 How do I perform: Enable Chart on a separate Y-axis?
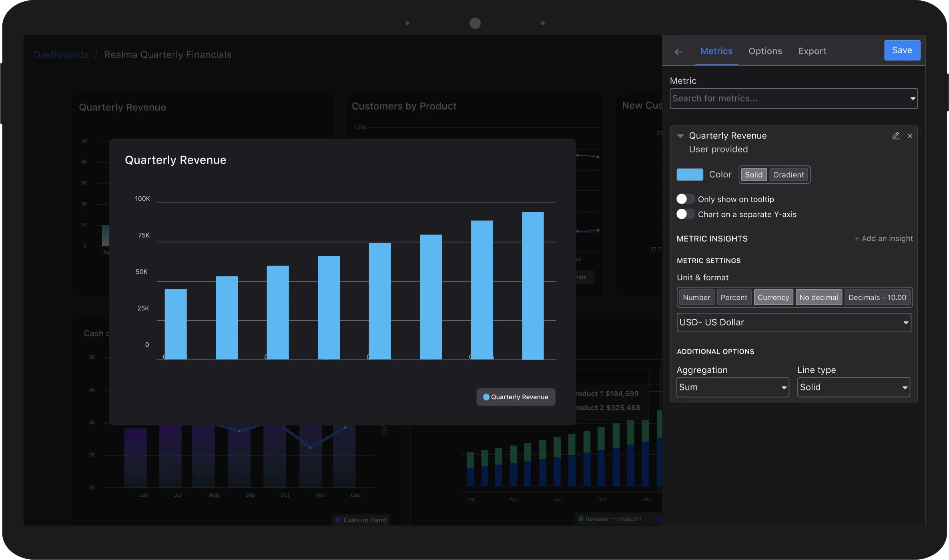685,214
